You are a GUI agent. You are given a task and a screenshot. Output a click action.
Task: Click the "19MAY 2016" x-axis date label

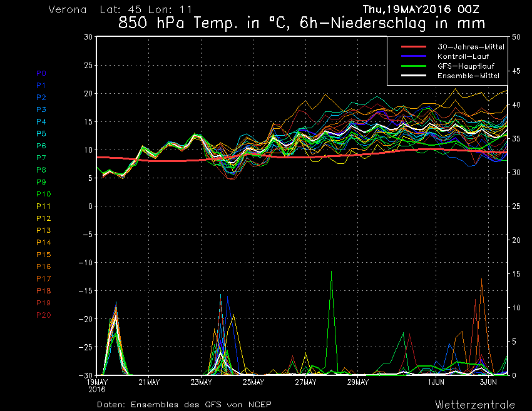[x=97, y=385]
